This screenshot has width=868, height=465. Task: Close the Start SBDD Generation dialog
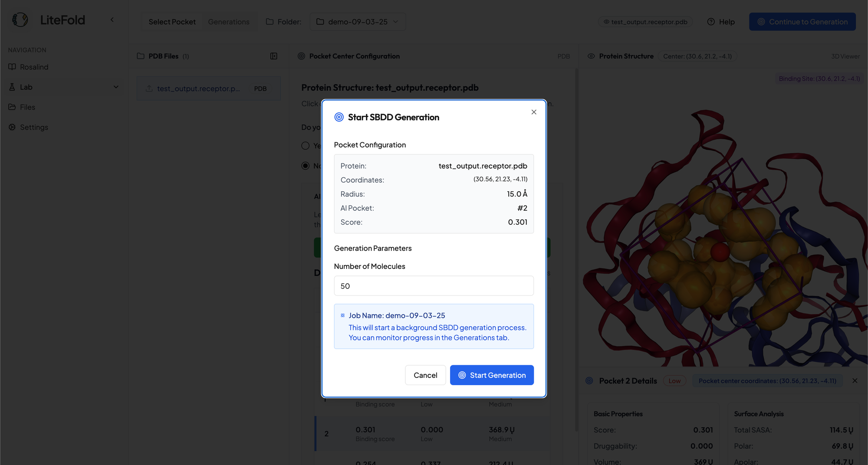click(534, 112)
